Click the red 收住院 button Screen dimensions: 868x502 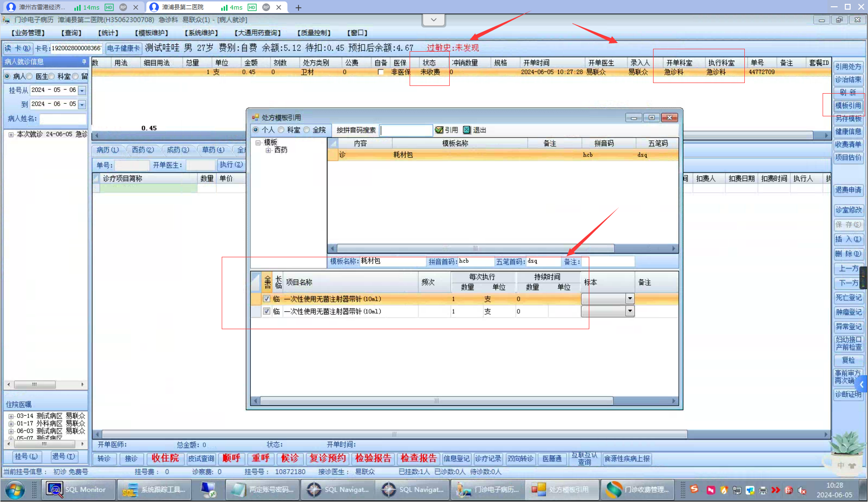[x=165, y=458]
